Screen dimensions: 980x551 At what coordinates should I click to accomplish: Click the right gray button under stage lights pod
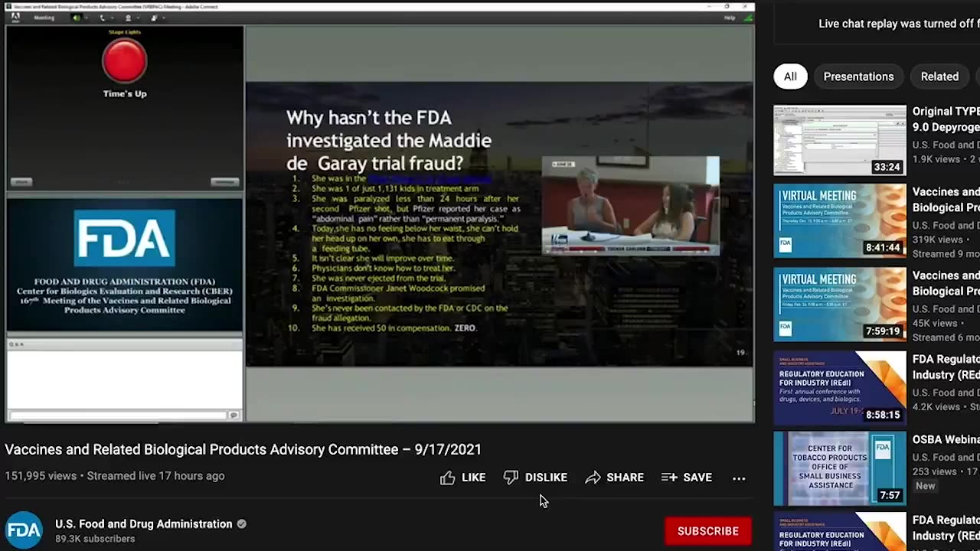point(224,181)
